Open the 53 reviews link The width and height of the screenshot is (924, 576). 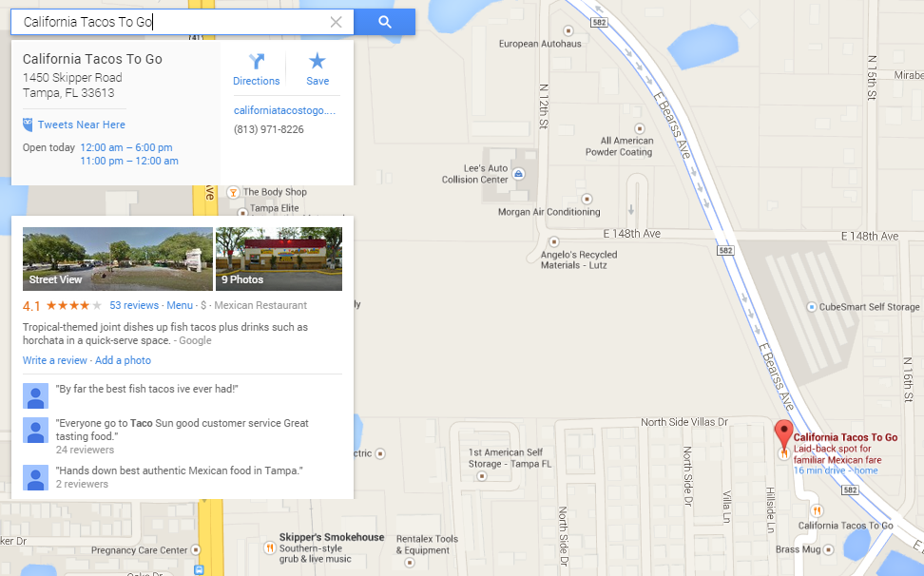tap(134, 305)
